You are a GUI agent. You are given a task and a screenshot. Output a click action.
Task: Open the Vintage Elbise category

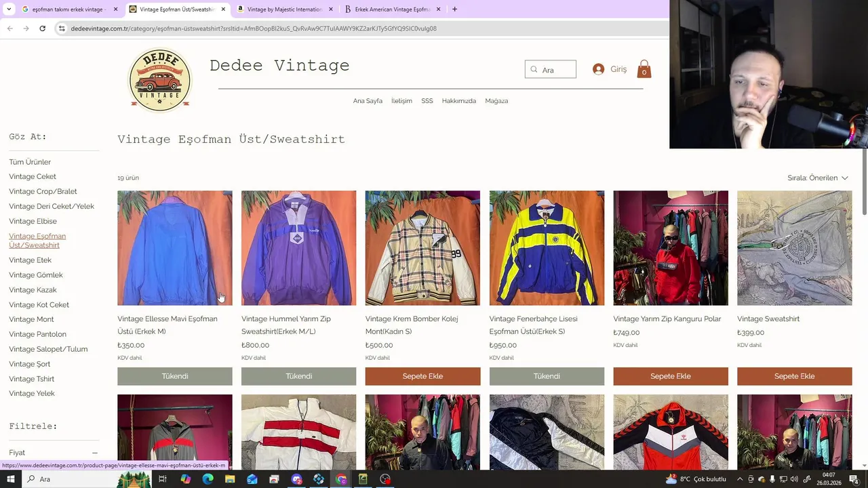[x=33, y=222]
